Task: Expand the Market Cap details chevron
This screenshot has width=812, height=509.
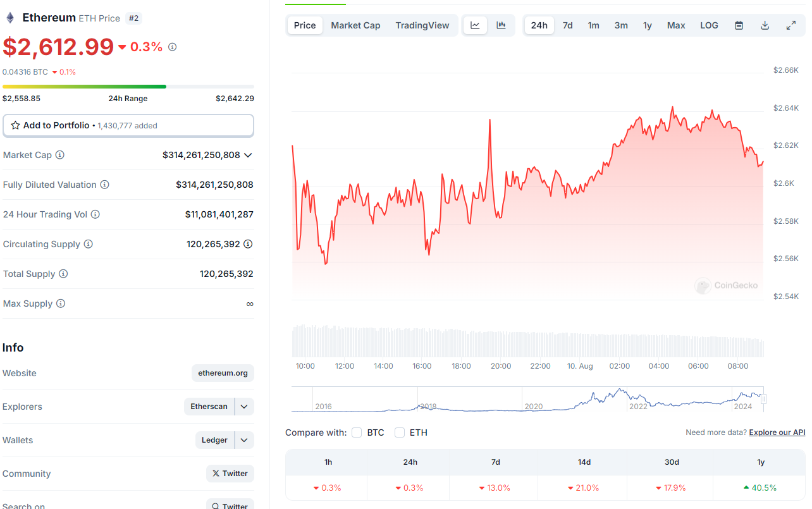Action: coord(248,155)
